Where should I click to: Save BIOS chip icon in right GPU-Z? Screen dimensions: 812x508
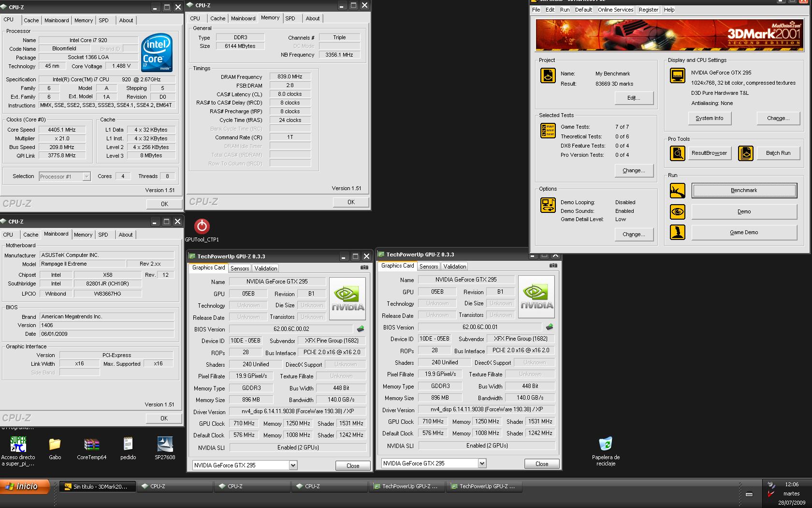[550, 327]
